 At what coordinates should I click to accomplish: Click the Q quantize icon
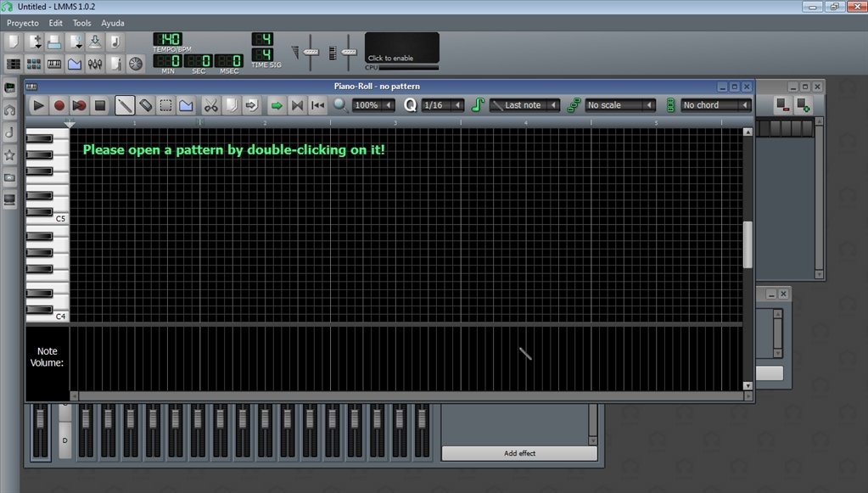(410, 105)
